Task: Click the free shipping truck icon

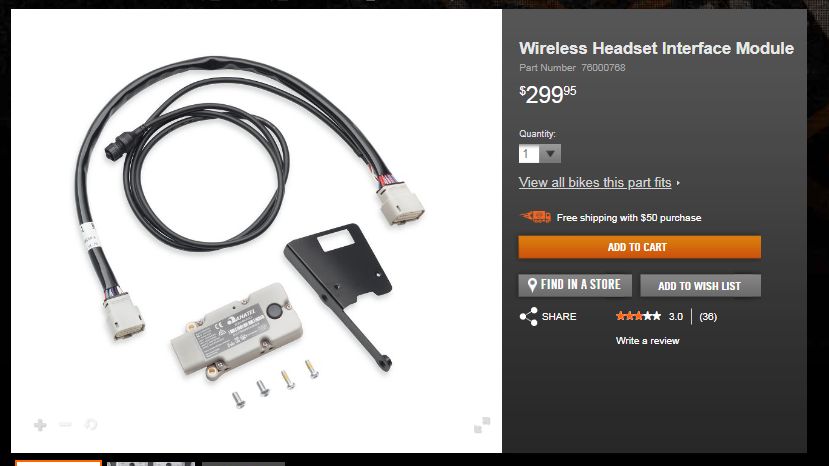Action: point(535,217)
